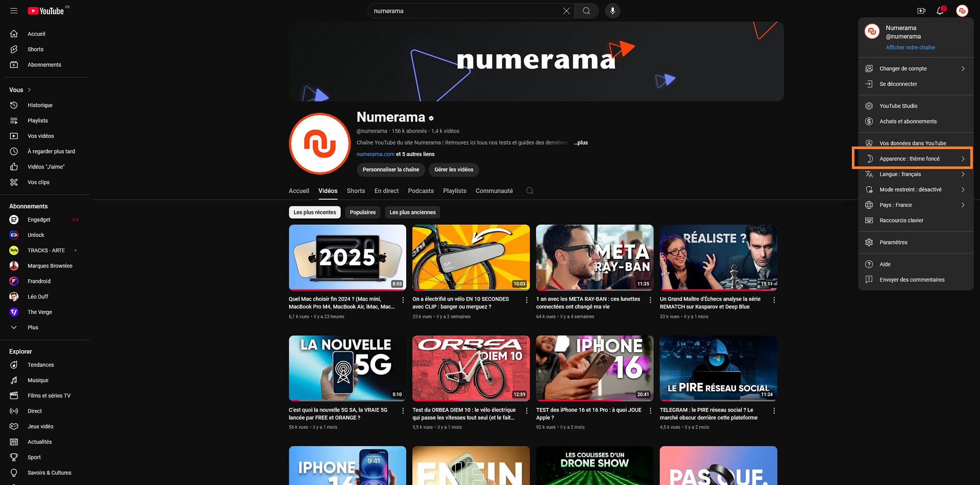980x485 pixels.
Task: Switch to the Communauté tab
Action: point(494,191)
